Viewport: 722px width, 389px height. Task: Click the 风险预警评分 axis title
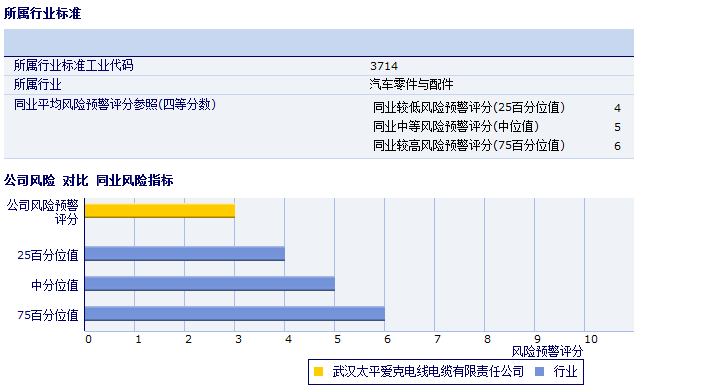547,352
